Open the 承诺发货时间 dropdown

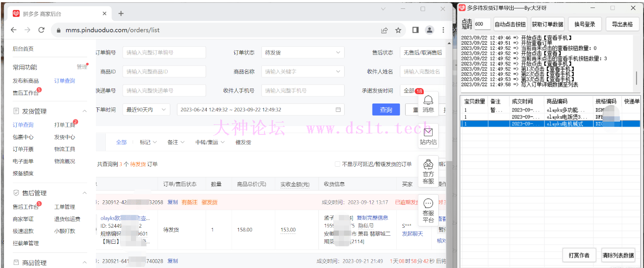tap(422, 91)
